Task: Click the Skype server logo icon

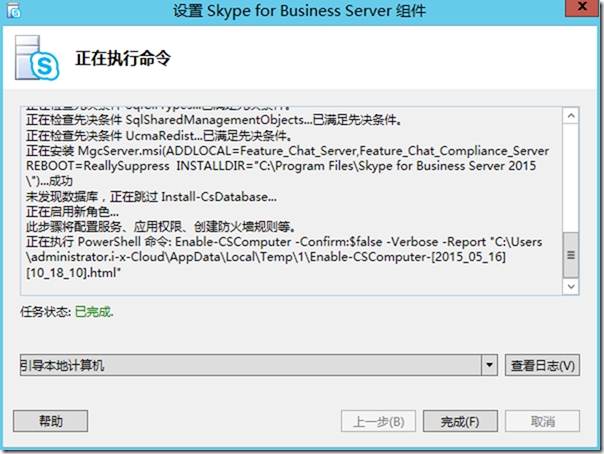Action: [x=37, y=58]
